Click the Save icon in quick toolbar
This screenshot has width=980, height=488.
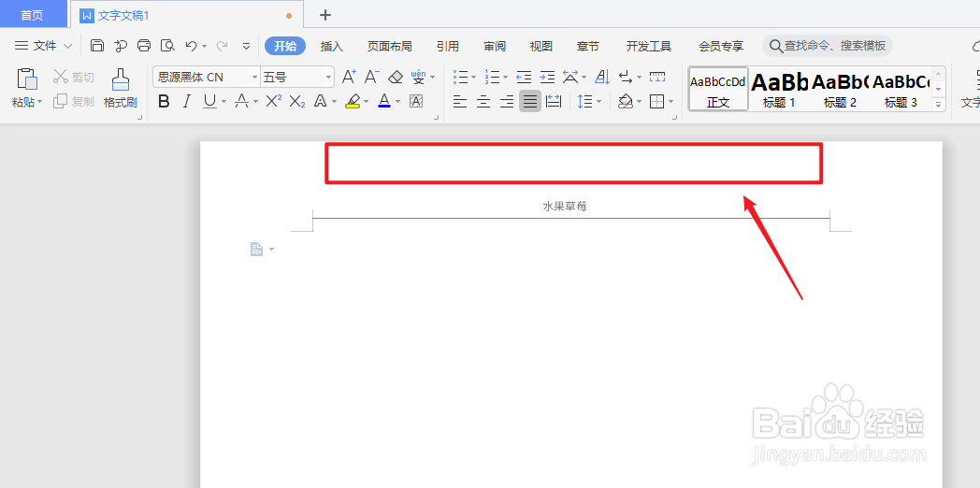coord(97,46)
